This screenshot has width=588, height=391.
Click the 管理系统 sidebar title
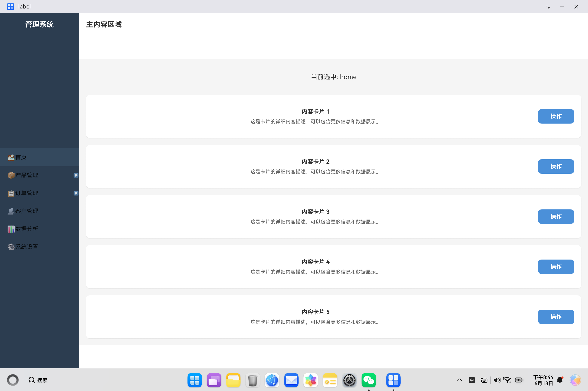[39, 24]
